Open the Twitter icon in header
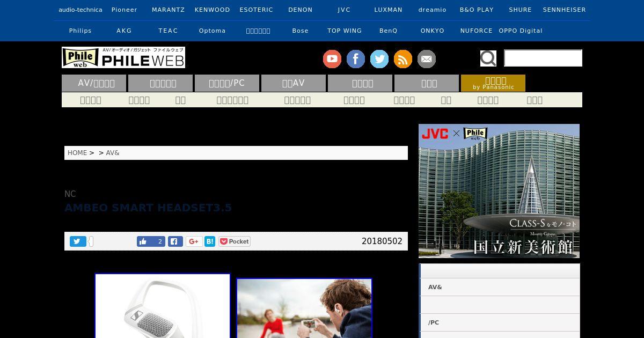The width and height of the screenshot is (644, 338). pos(379,59)
